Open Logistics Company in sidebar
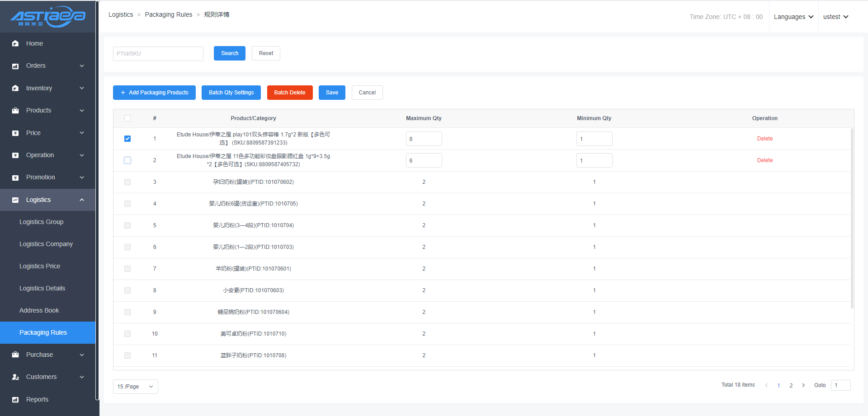The width and height of the screenshot is (868, 416). (46, 244)
